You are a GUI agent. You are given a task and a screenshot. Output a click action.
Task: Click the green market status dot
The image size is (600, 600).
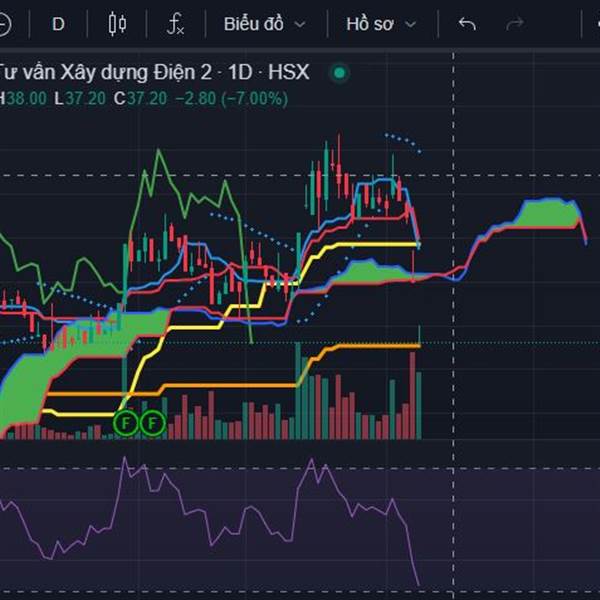point(339,72)
